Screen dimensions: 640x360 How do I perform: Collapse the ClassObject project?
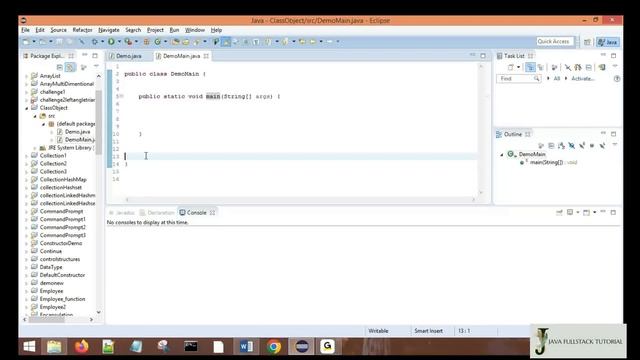(27, 108)
